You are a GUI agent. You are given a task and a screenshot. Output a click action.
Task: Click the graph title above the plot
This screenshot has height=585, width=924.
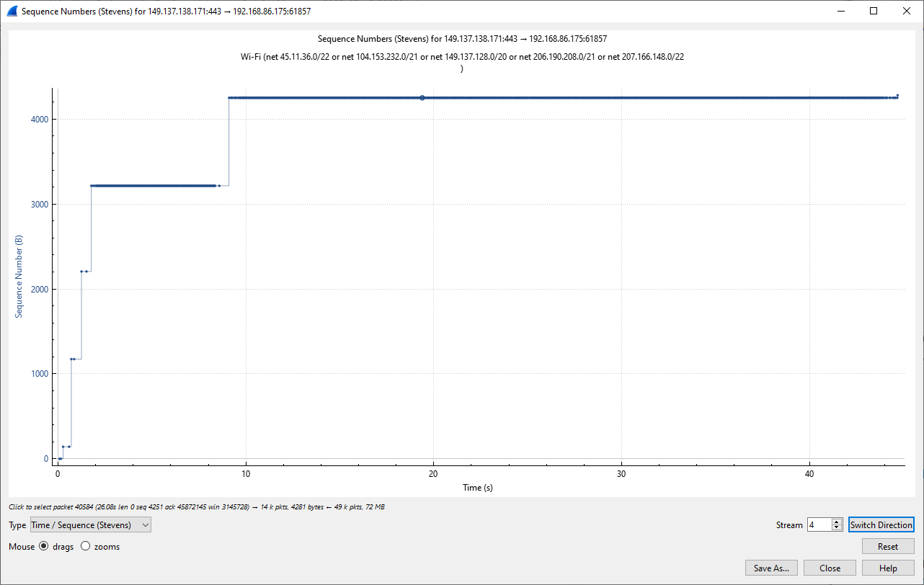pyautogui.click(x=467, y=39)
